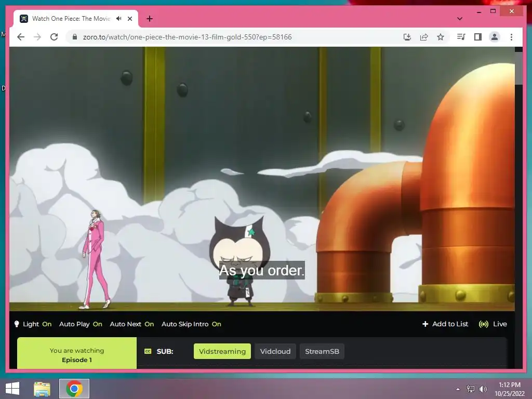
Task: Click the Chrome taskbar icon
Action: point(74,389)
